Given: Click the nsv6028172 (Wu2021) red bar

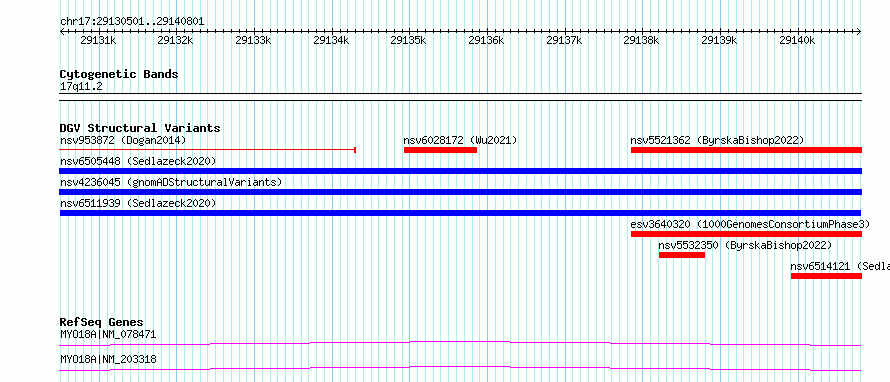Looking at the screenshot, I should pyautogui.click(x=440, y=150).
